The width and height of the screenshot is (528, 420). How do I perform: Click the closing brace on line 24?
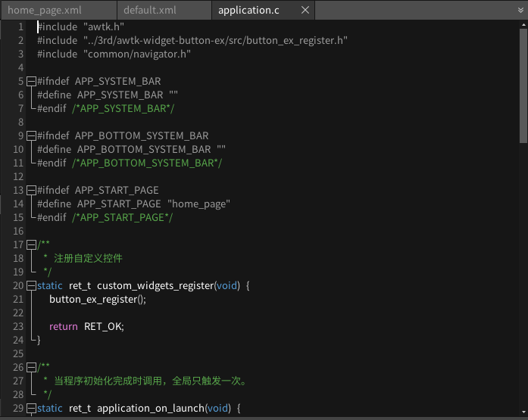tap(39, 340)
